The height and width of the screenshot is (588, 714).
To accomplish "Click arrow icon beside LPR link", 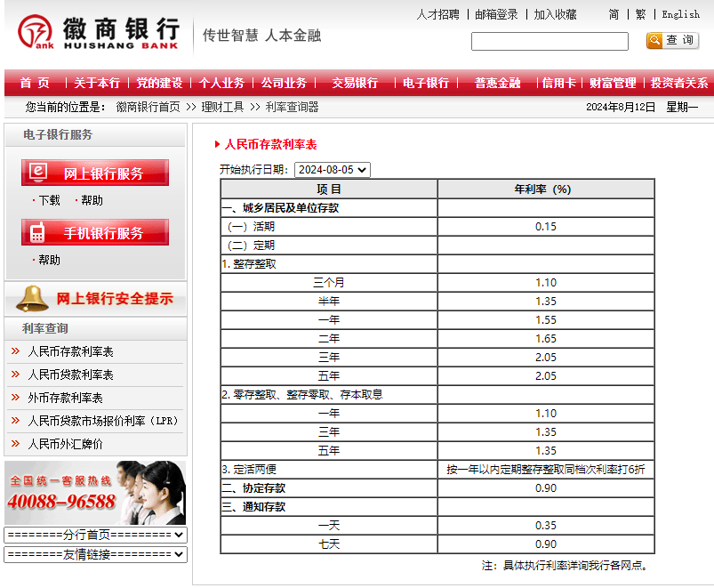I will point(15,421).
